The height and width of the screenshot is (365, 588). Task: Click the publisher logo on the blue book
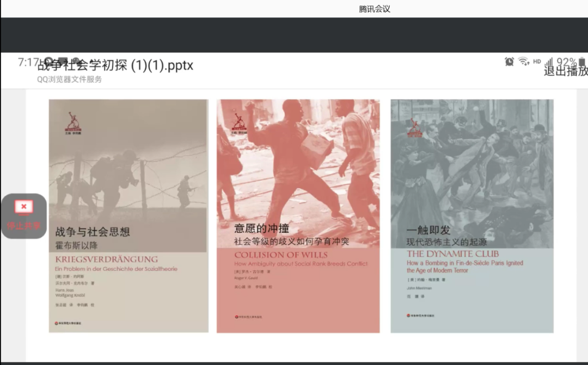tap(420, 315)
